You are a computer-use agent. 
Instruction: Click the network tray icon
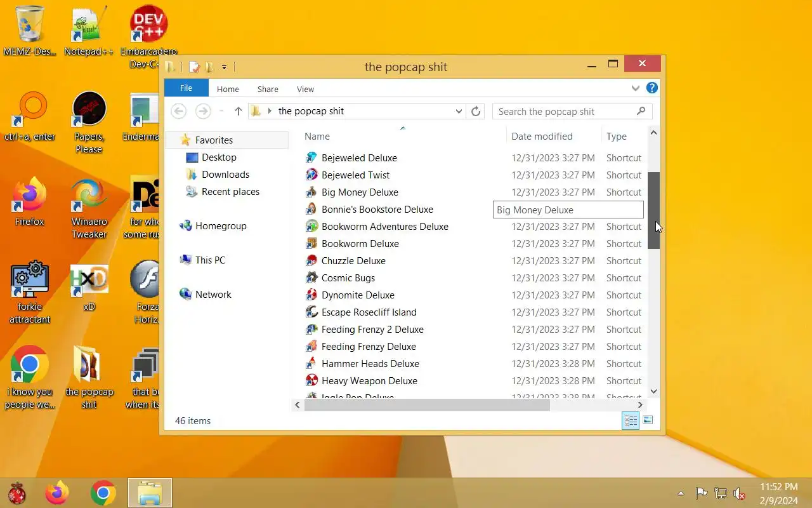720,493
